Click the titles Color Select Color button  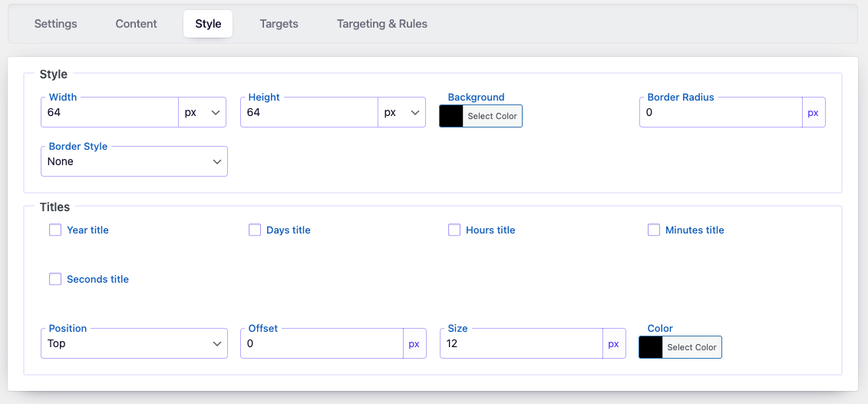(691, 347)
